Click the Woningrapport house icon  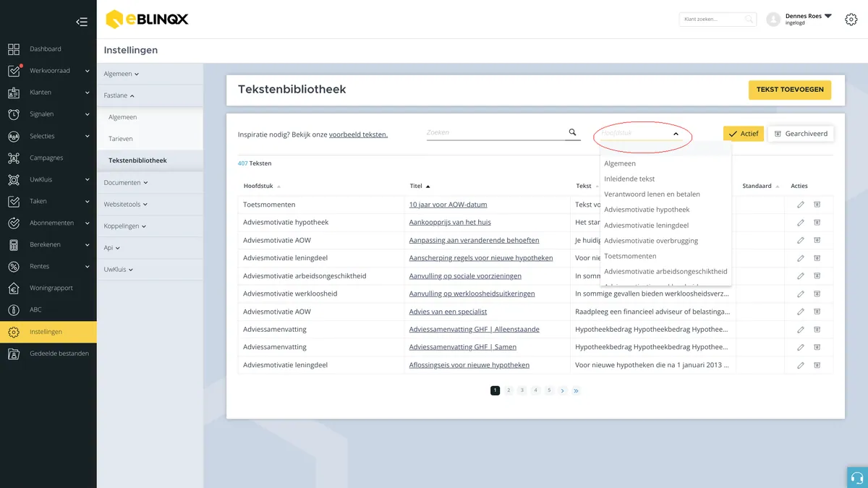tap(14, 288)
